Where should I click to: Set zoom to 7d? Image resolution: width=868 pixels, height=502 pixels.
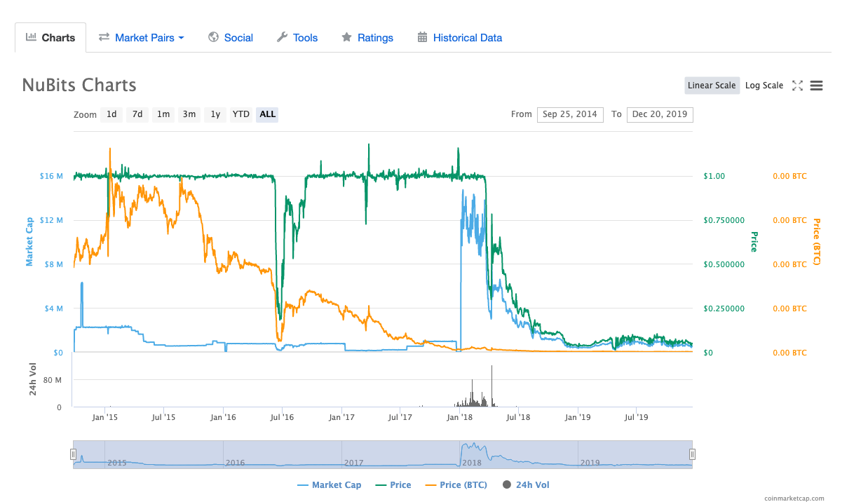137,114
